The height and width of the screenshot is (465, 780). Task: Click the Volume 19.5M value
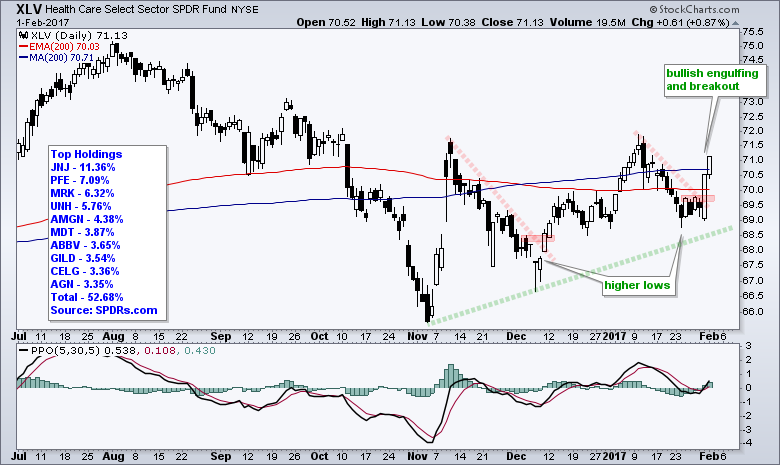[587, 22]
